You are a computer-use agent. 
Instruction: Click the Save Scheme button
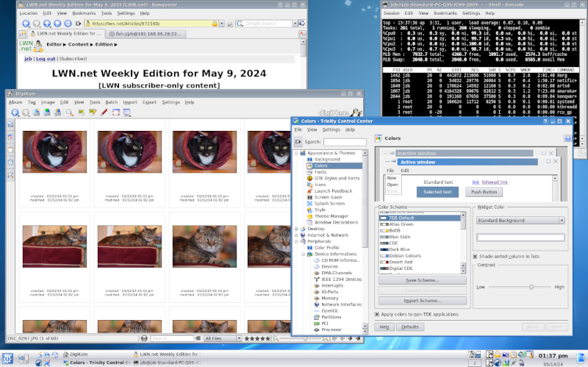422,280
